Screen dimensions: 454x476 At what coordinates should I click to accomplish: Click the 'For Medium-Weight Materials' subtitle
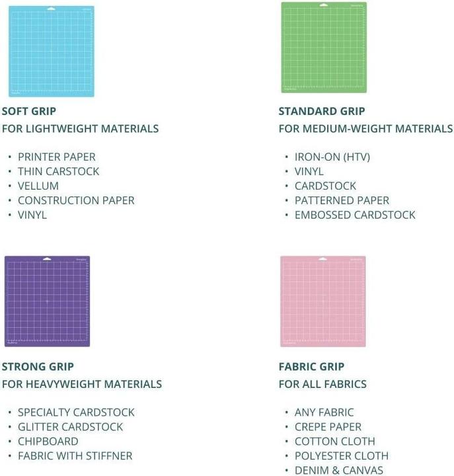[365, 129]
